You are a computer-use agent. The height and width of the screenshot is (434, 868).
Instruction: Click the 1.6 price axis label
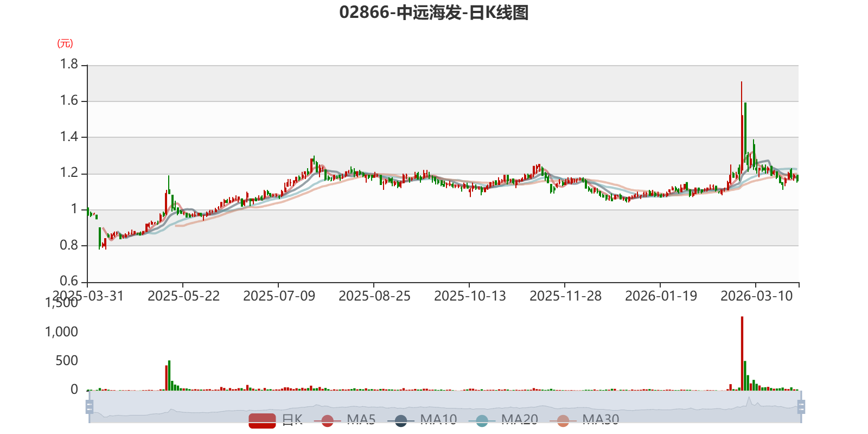(x=69, y=100)
